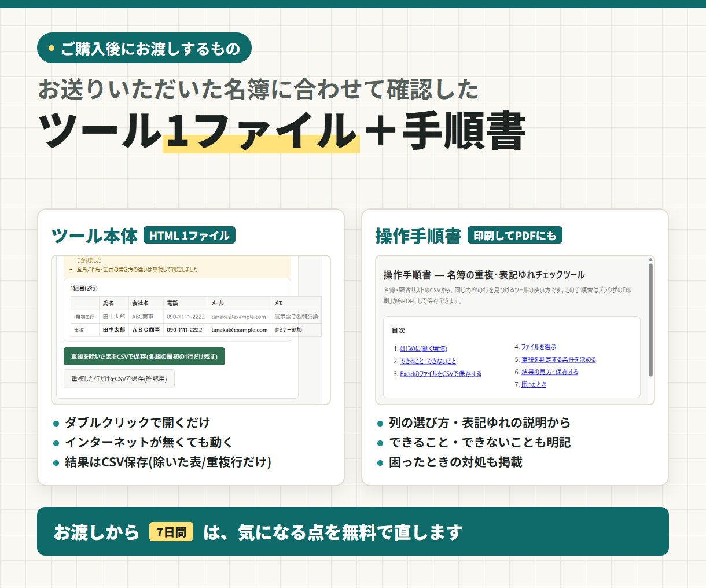Click the 氏名 column header
The image size is (706, 588).
click(113, 303)
